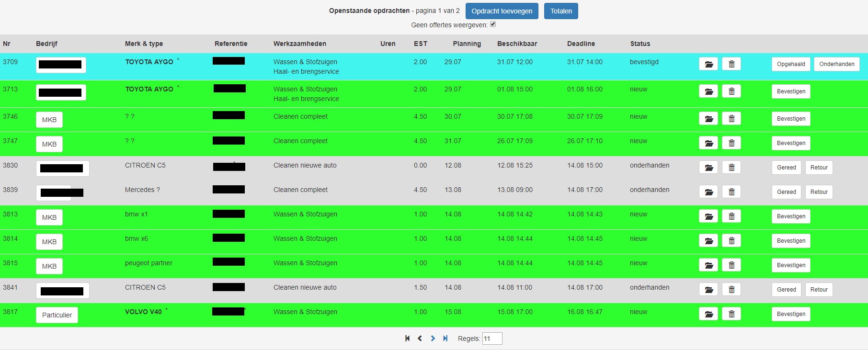This screenshot has height=350, width=868.
Task: Open folder icon for order 3841
Action: [x=708, y=290]
